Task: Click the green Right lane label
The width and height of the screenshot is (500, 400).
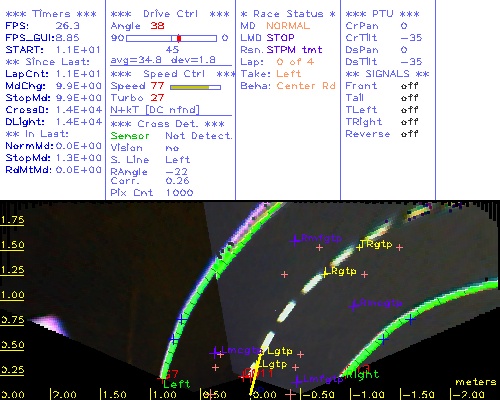Action: (x=363, y=374)
